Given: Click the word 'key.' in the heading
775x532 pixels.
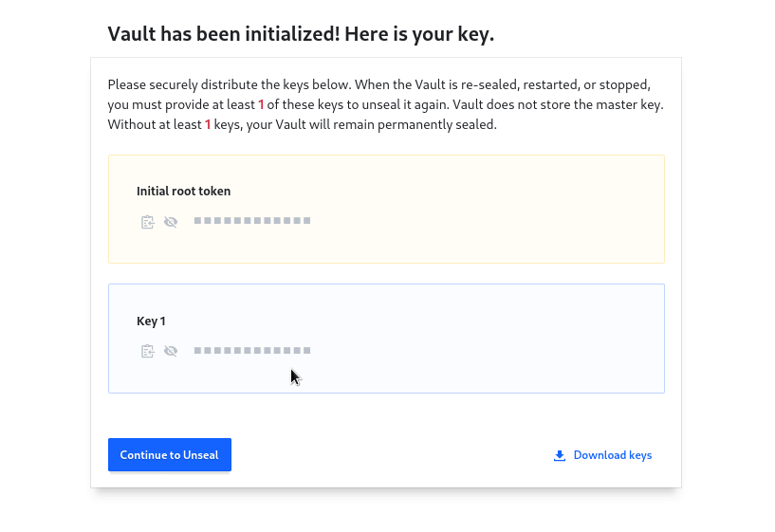Looking at the screenshot, I should pos(475,34).
